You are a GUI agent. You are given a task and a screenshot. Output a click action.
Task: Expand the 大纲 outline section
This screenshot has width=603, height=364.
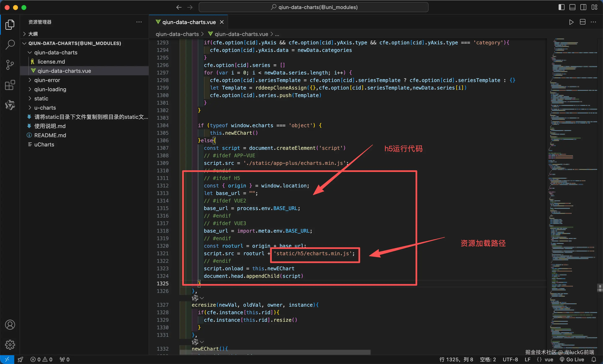coord(33,34)
